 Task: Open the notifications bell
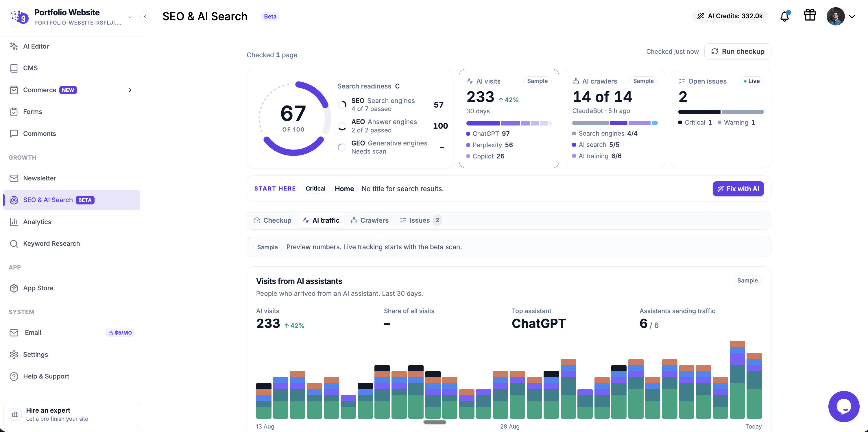(785, 16)
